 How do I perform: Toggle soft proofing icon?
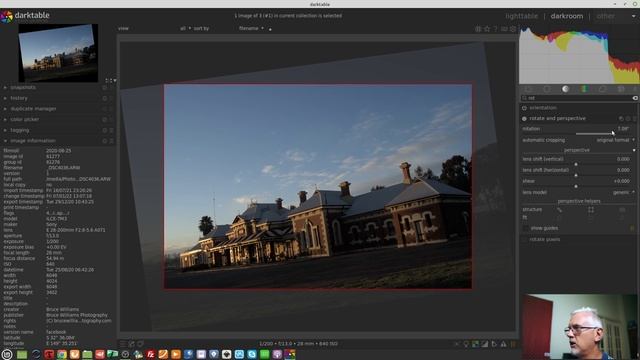pos(494,344)
